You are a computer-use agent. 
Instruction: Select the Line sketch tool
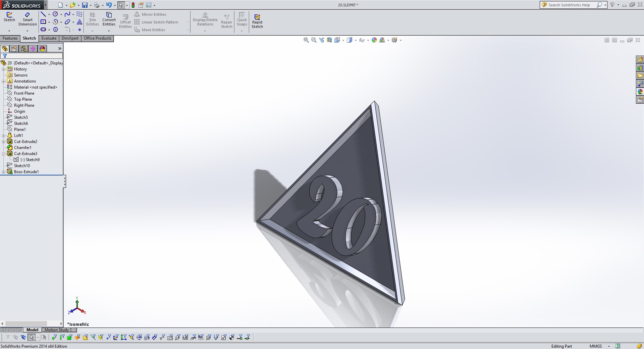pos(43,14)
